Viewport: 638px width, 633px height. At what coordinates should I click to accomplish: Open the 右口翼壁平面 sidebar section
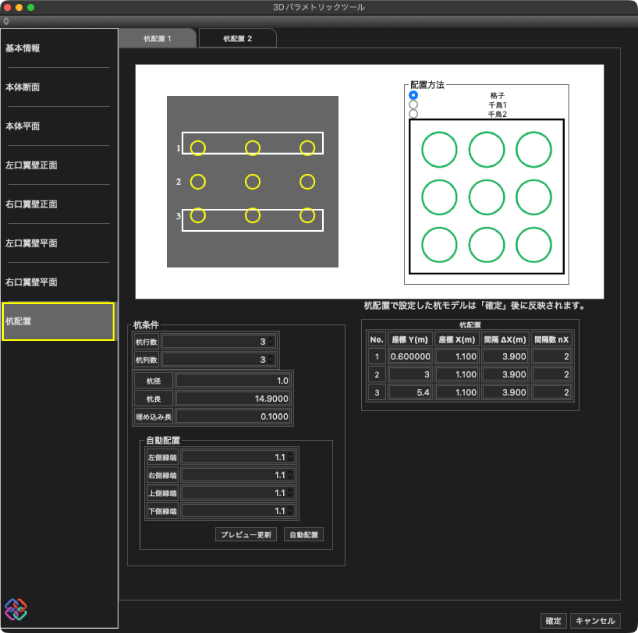(x=59, y=282)
